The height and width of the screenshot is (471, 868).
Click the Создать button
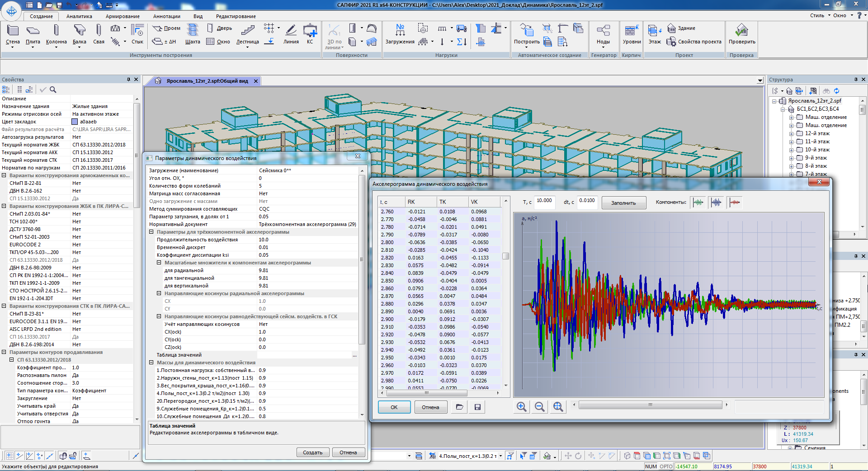(312, 452)
